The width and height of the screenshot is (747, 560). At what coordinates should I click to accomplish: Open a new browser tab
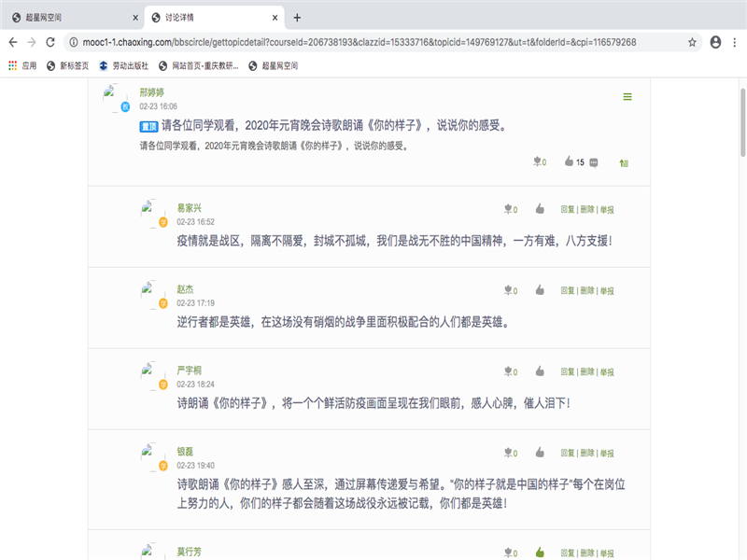click(x=297, y=18)
